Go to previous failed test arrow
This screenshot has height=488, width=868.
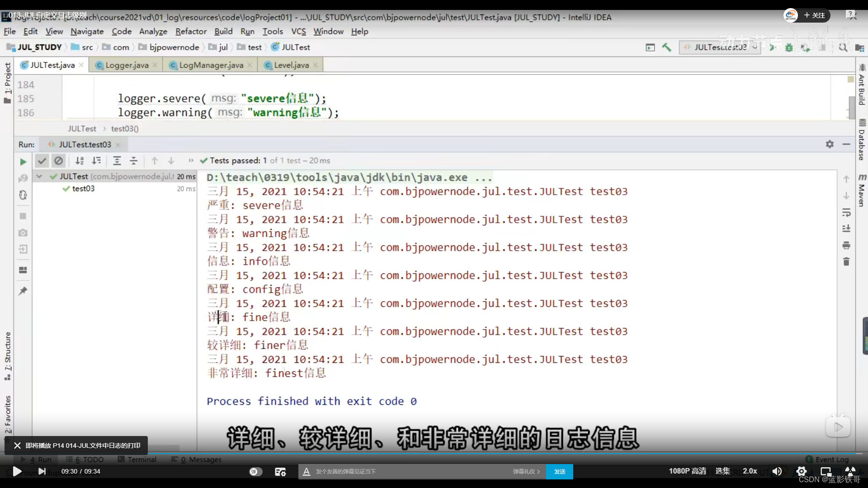click(x=155, y=161)
